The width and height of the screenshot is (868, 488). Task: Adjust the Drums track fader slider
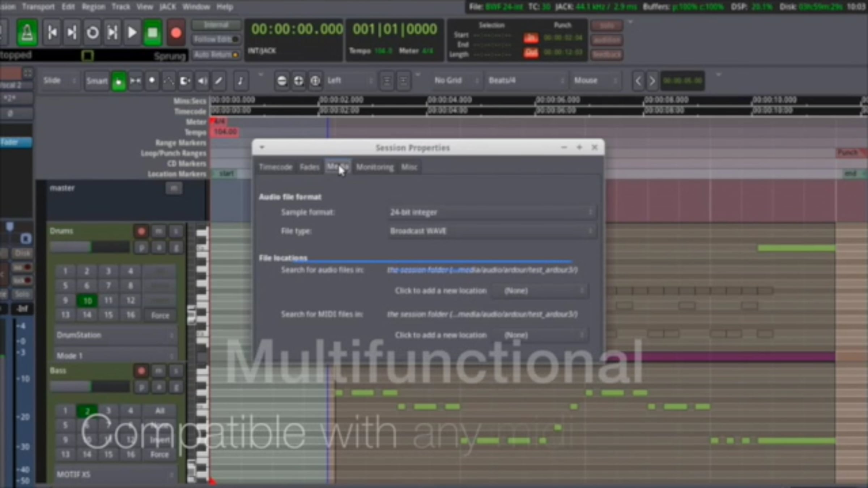coord(90,247)
